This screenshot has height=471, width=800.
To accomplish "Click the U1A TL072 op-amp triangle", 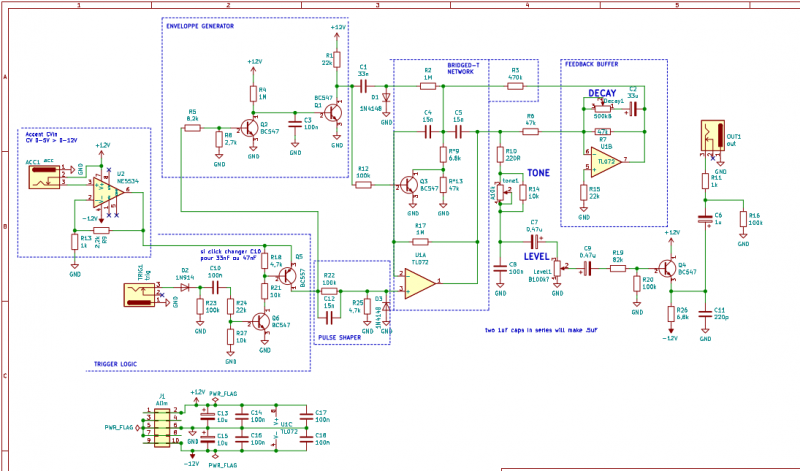I will point(420,285).
